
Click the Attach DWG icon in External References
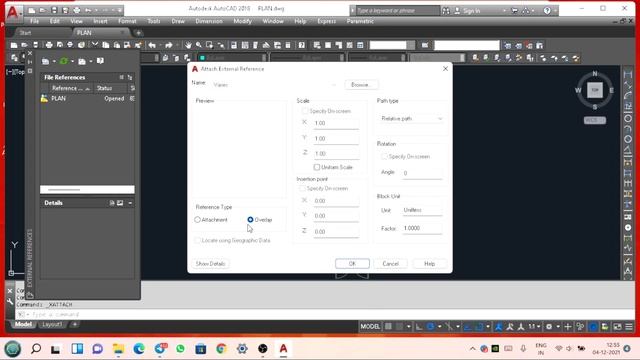click(45, 61)
